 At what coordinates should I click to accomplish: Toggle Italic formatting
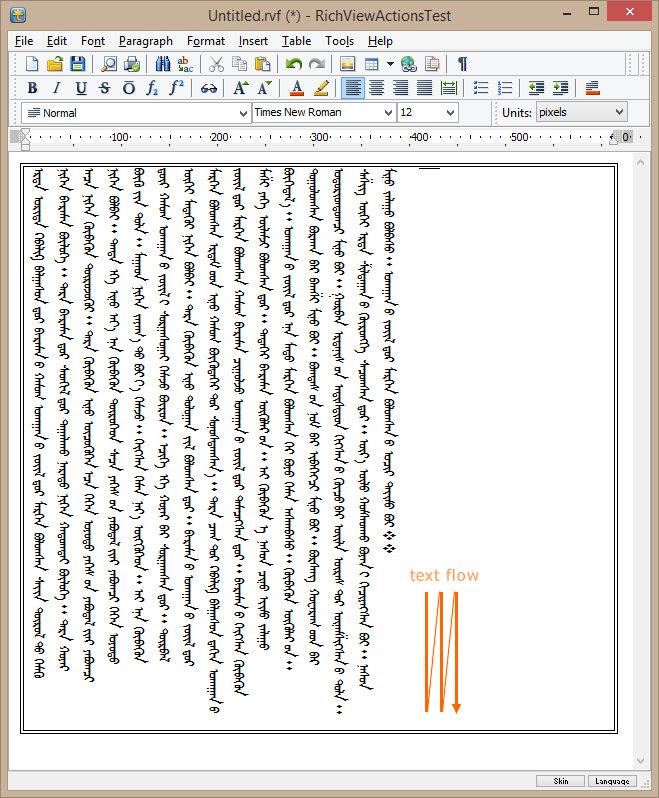point(56,88)
